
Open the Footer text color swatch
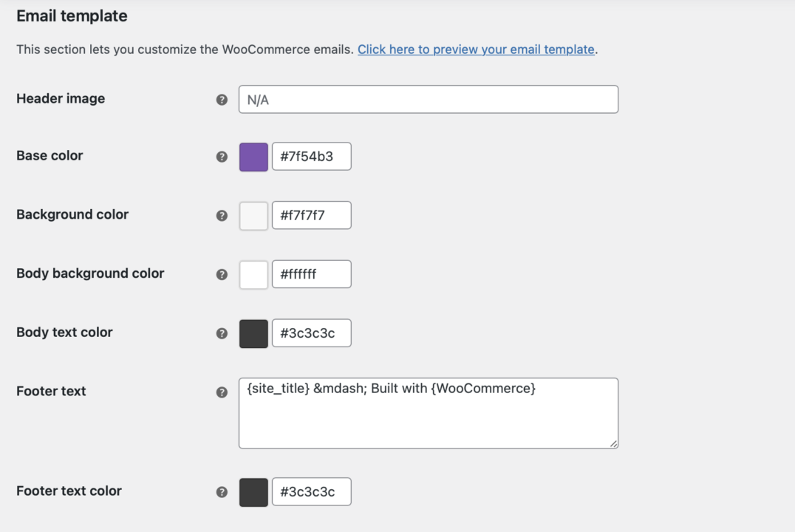point(253,491)
